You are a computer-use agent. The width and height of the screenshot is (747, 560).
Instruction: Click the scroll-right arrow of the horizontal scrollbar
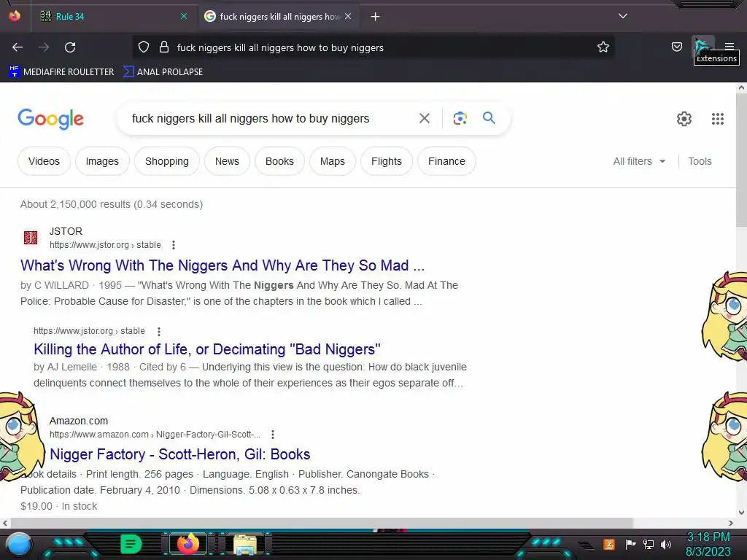tap(731, 523)
